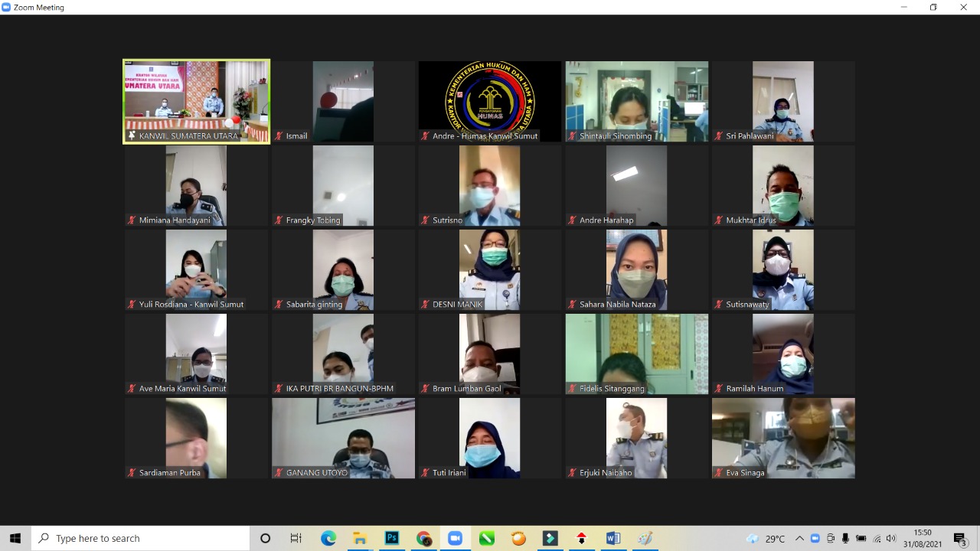Select the KANWIL SUMATERA UTARA video tile

click(x=197, y=101)
